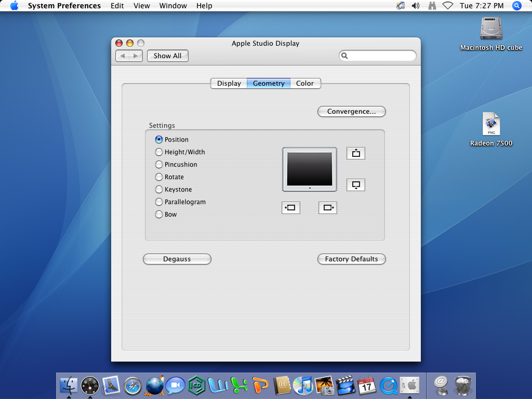
Task: Select the Keystone radio button
Action: 159,189
